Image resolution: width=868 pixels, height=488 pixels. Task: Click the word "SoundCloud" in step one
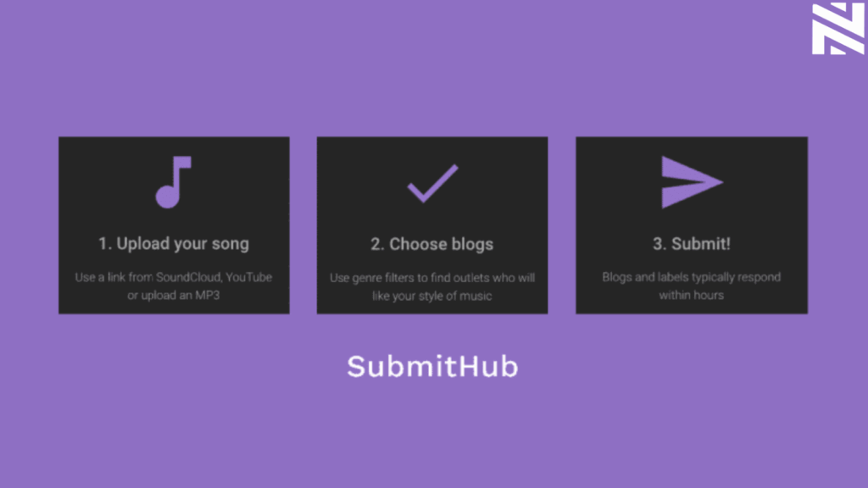click(187, 277)
